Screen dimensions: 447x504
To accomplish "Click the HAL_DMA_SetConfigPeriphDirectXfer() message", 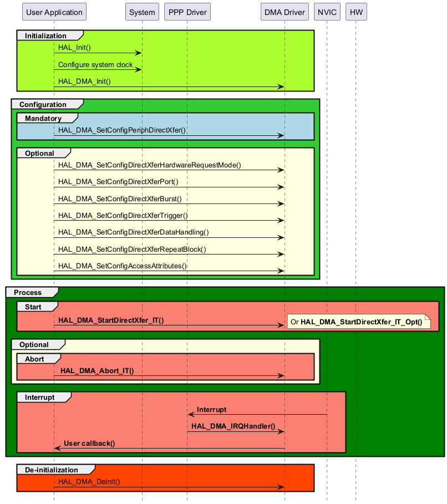I will pyautogui.click(x=122, y=130).
